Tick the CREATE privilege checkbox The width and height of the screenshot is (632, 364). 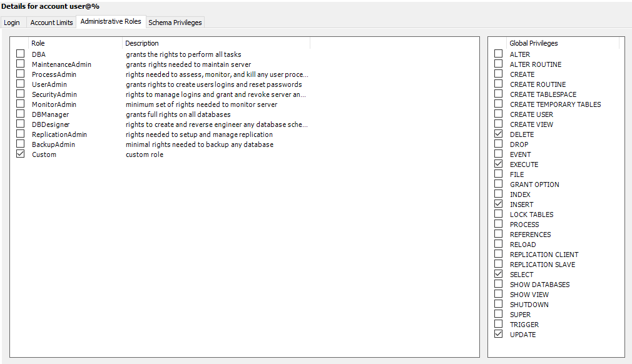(499, 74)
